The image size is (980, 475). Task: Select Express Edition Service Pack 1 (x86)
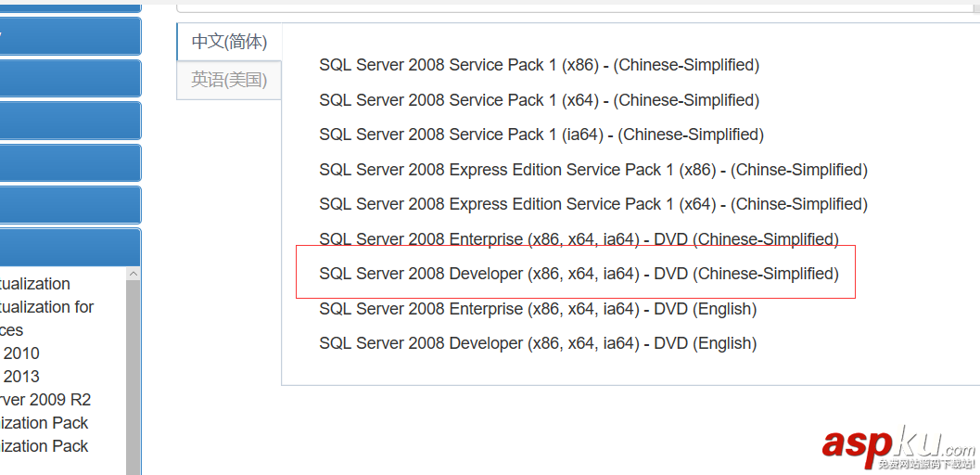[x=592, y=170]
